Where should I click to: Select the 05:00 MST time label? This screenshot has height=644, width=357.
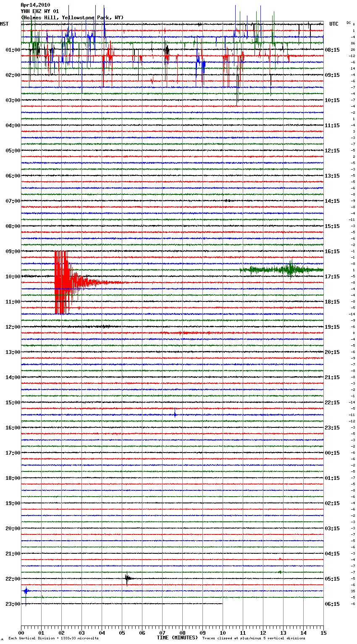(x=13, y=151)
